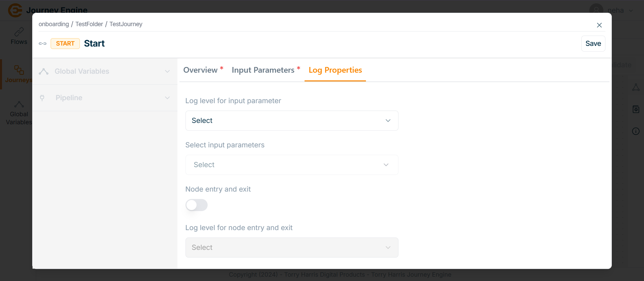The height and width of the screenshot is (281, 644).
Task: Open Global Variables in left navigation
Action: (19, 113)
